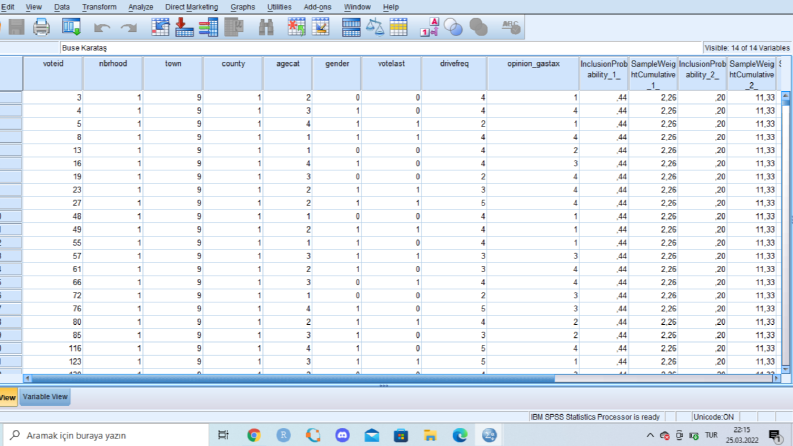The width and height of the screenshot is (793, 446).
Task: Click the Run descriptive statistics icon
Action: [x=234, y=27]
